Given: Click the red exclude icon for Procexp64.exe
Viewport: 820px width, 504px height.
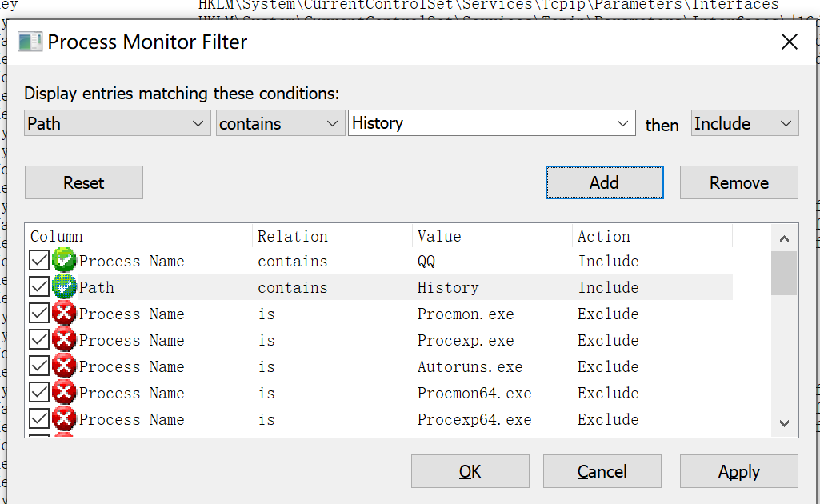Looking at the screenshot, I should tap(64, 418).
